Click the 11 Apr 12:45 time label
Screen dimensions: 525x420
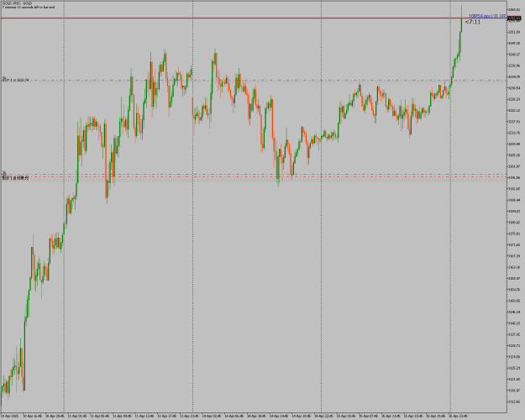[x=144, y=416]
